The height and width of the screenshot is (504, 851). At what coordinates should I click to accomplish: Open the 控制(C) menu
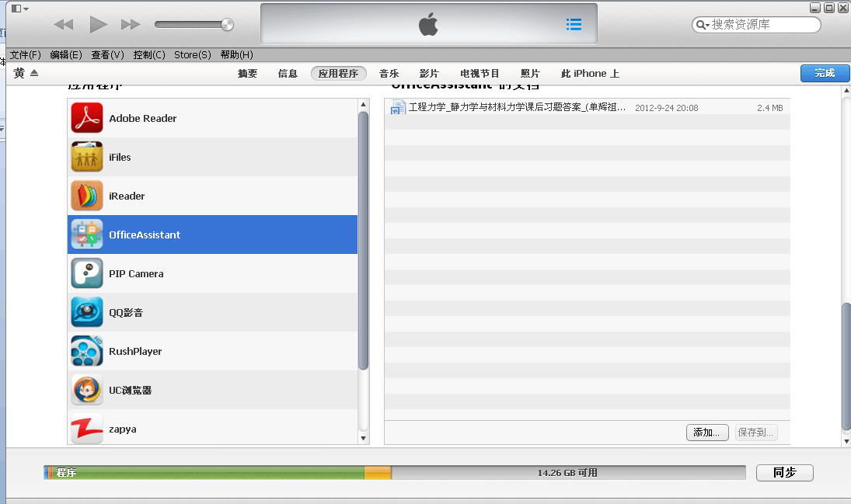[x=149, y=55]
